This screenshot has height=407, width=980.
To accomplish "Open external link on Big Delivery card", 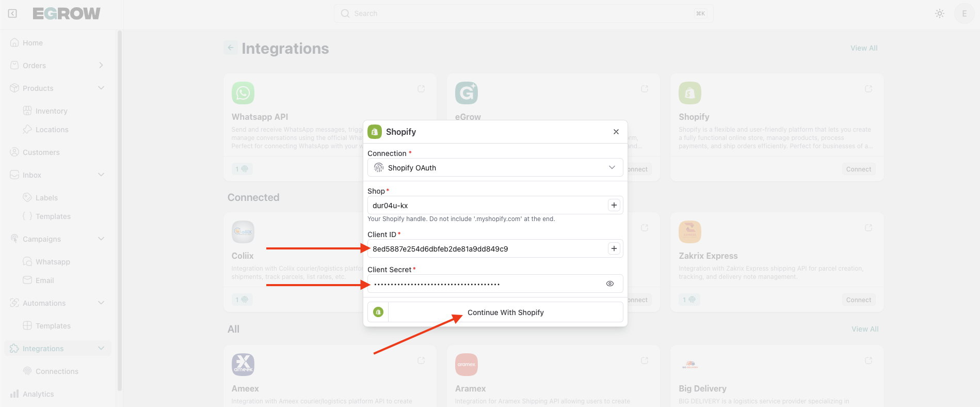I will coord(869,361).
